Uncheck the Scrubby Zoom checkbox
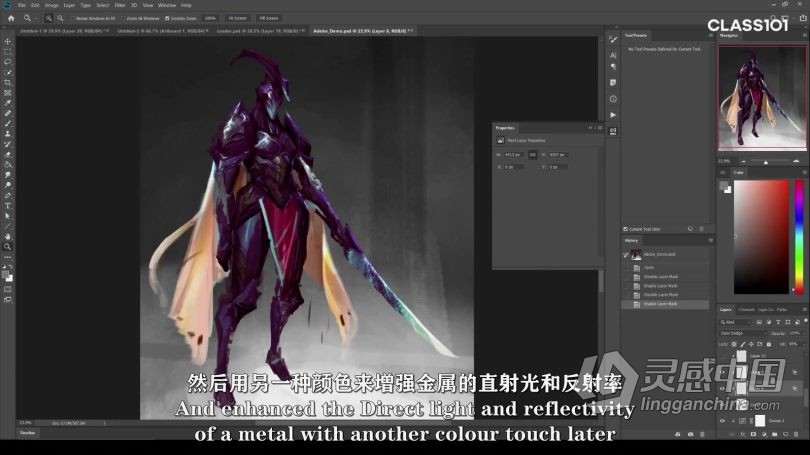 click(x=167, y=18)
